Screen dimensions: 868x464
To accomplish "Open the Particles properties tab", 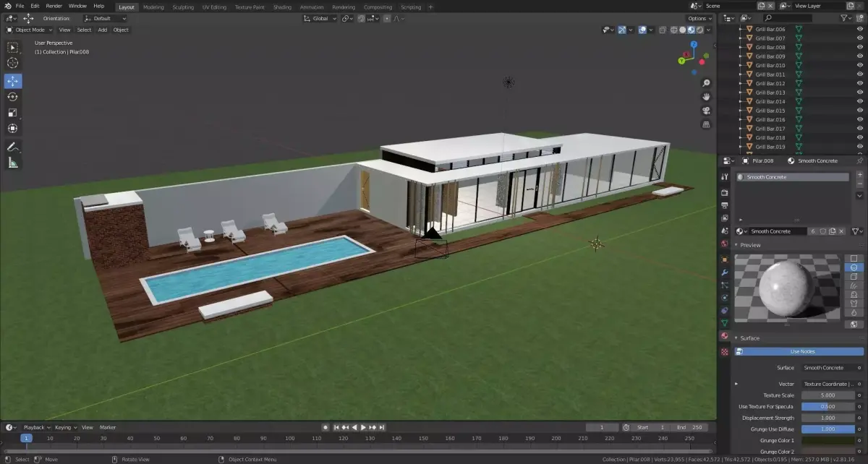I will (724, 285).
